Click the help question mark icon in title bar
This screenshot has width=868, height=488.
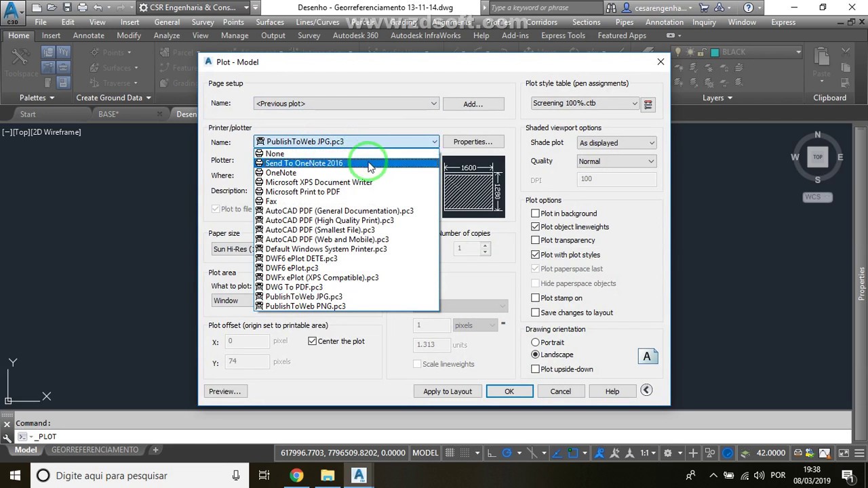point(748,8)
